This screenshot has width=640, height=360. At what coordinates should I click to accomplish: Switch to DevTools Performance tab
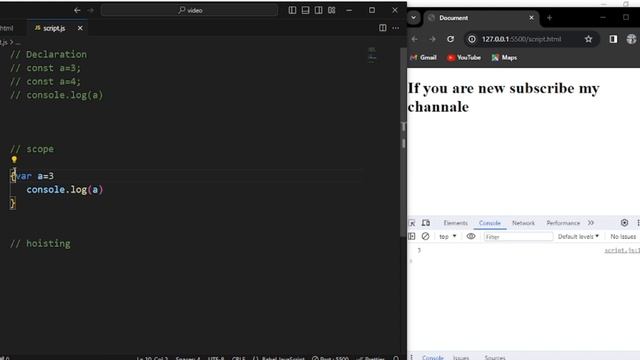[563, 223]
